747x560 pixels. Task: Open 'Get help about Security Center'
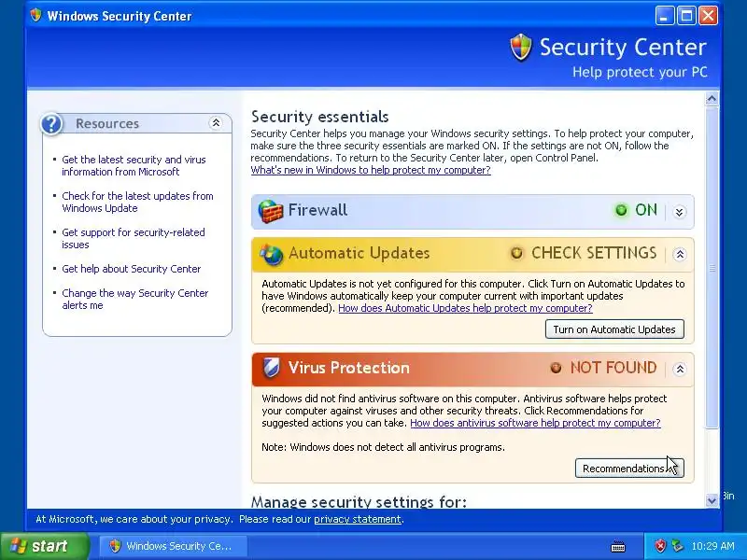132,269
